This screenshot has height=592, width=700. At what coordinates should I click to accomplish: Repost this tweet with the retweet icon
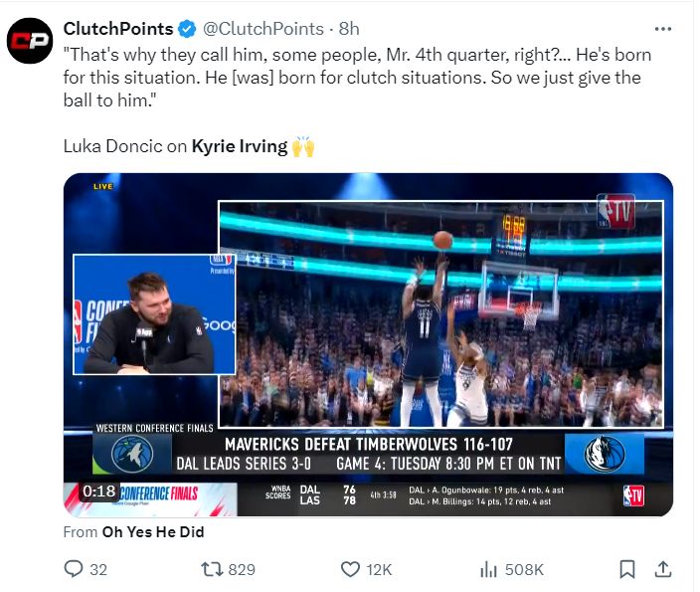(212, 569)
